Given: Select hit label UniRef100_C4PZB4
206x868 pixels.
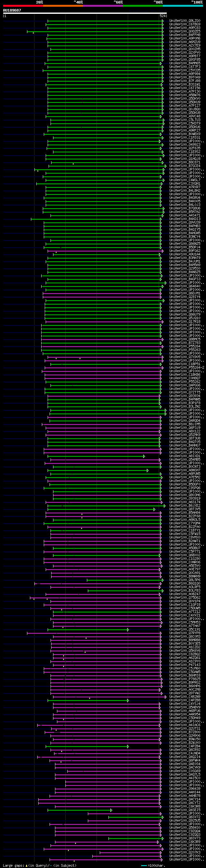Looking at the screenshot, I should tap(185, 746).
